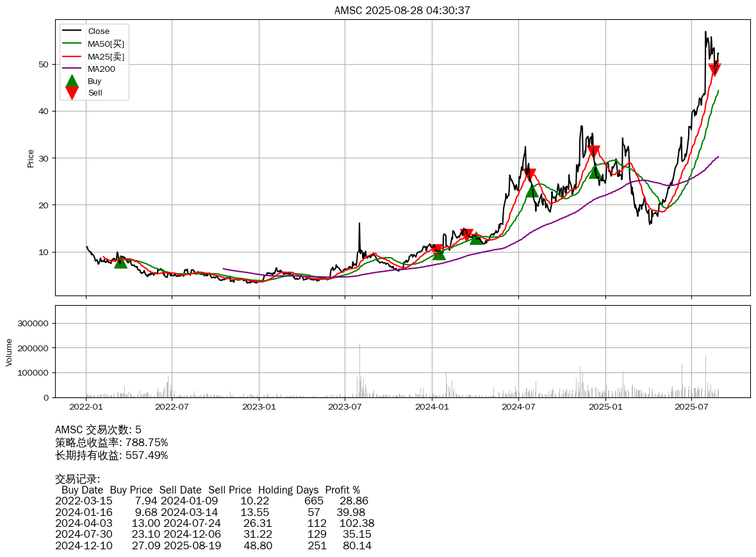The height and width of the screenshot is (557, 756).
Task: Click the trade row with Buy Date 2024-04-03
Action: 215,523
